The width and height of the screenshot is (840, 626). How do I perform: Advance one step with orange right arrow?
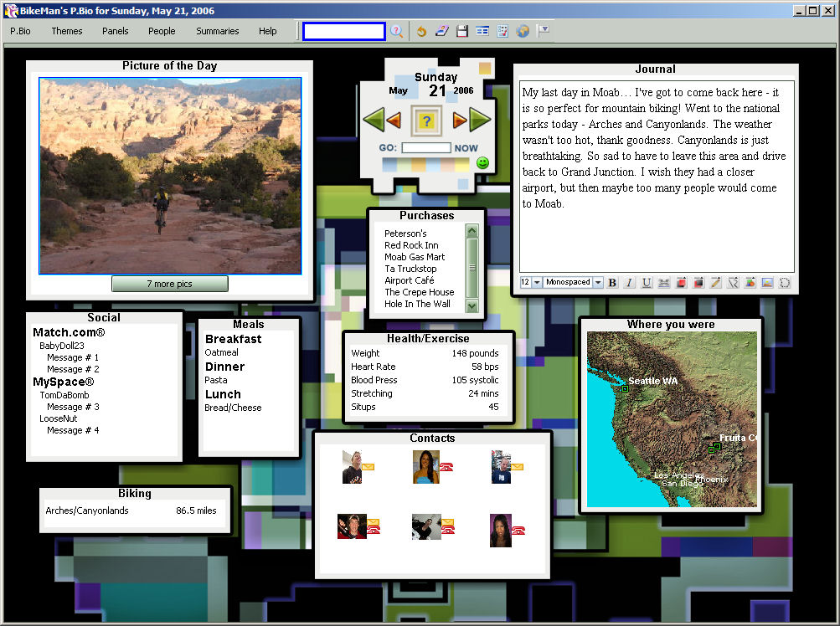pyautogui.click(x=459, y=121)
